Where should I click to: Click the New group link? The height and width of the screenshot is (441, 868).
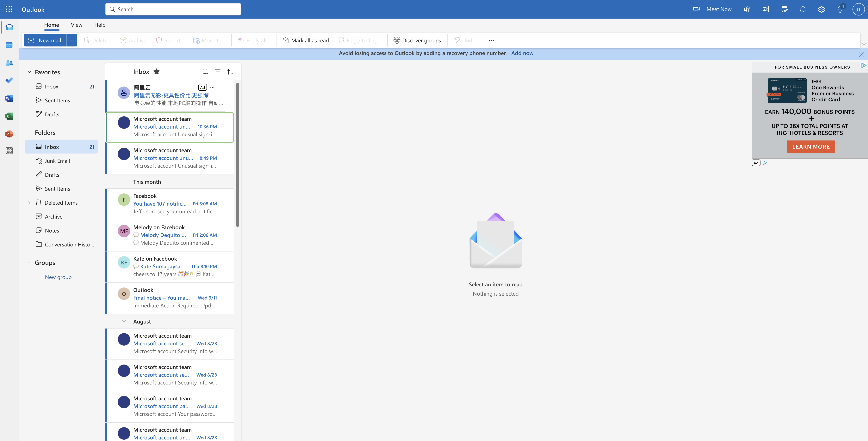(x=58, y=277)
